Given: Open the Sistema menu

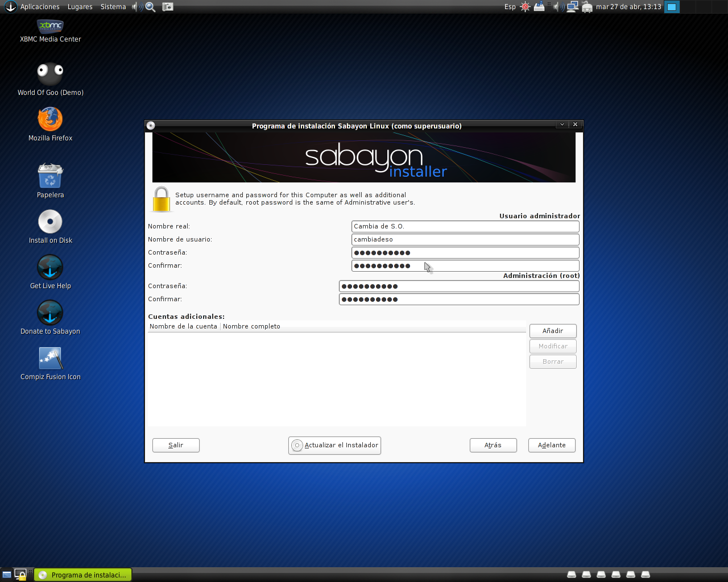Looking at the screenshot, I should point(113,7).
